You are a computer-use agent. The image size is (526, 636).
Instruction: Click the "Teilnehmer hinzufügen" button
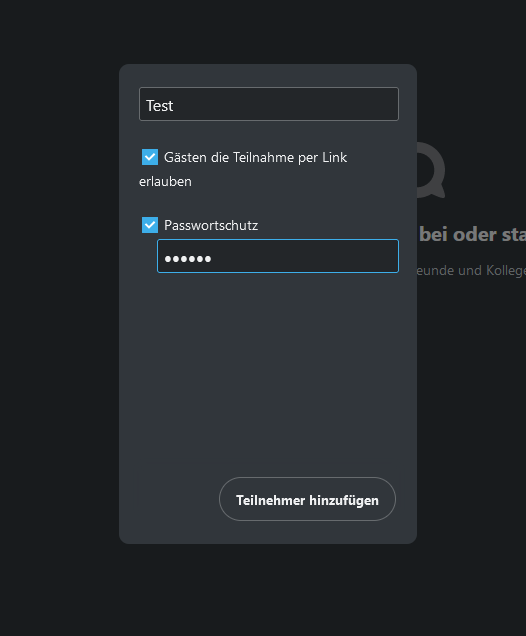307,499
